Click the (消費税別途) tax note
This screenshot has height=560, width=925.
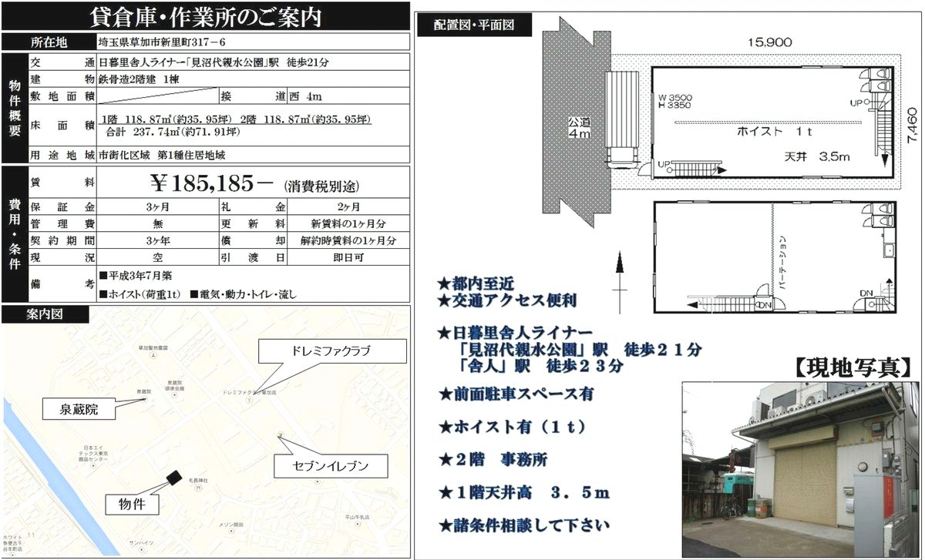coord(321,186)
